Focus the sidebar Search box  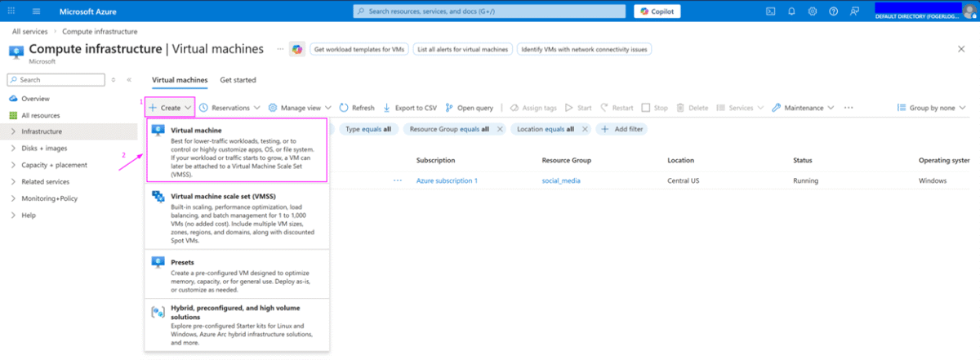(x=56, y=80)
